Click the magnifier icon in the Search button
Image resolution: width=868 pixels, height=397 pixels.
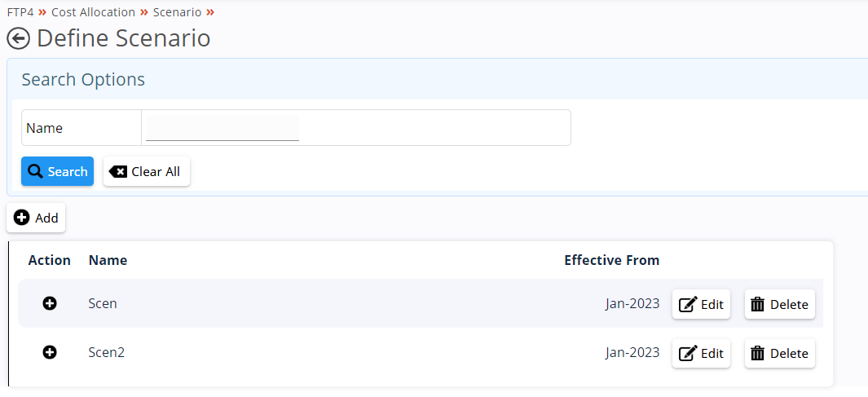point(35,172)
